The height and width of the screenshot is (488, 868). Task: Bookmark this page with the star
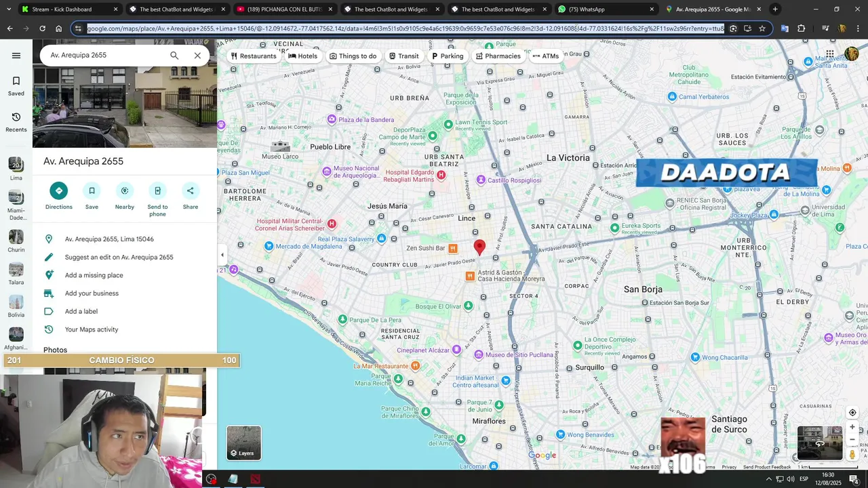pyautogui.click(x=762, y=28)
